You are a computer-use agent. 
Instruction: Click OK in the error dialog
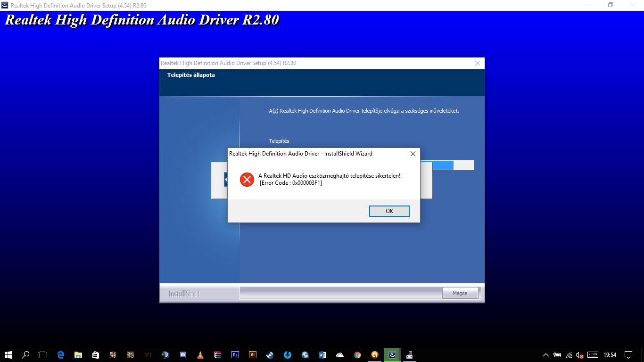pyautogui.click(x=389, y=211)
